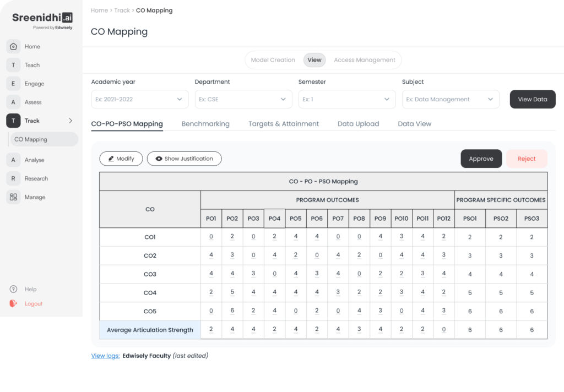Click the Help question mark icon

14,289
